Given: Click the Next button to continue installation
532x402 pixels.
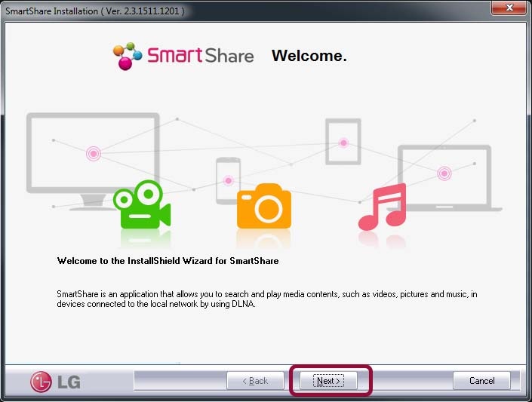Looking at the screenshot, I should pyautogui.click(x=328, y=381).
